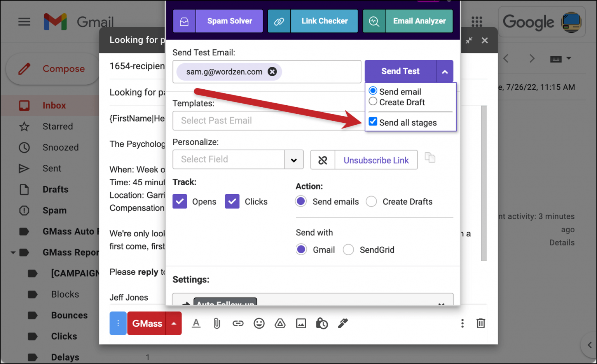Copy the unsubscribe link snippet
Viewport: 597px width, 364px height.
[430, 157]
